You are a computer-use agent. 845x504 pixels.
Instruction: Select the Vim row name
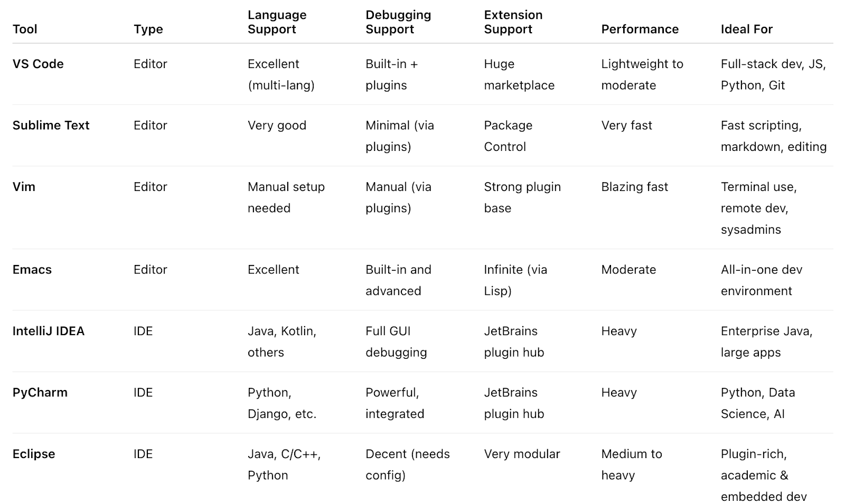pos(24,187)
